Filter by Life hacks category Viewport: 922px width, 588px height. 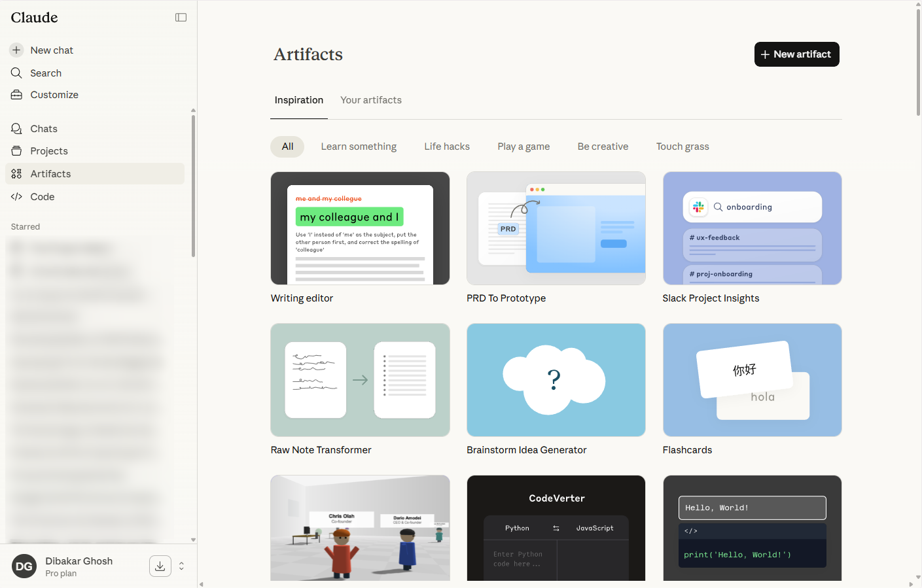[447, 147]
